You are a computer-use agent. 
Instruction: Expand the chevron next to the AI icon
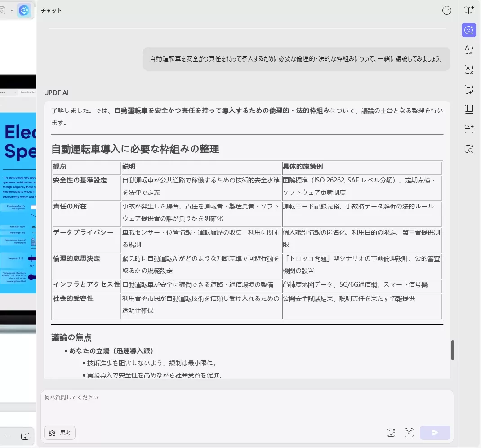[12, 10]
